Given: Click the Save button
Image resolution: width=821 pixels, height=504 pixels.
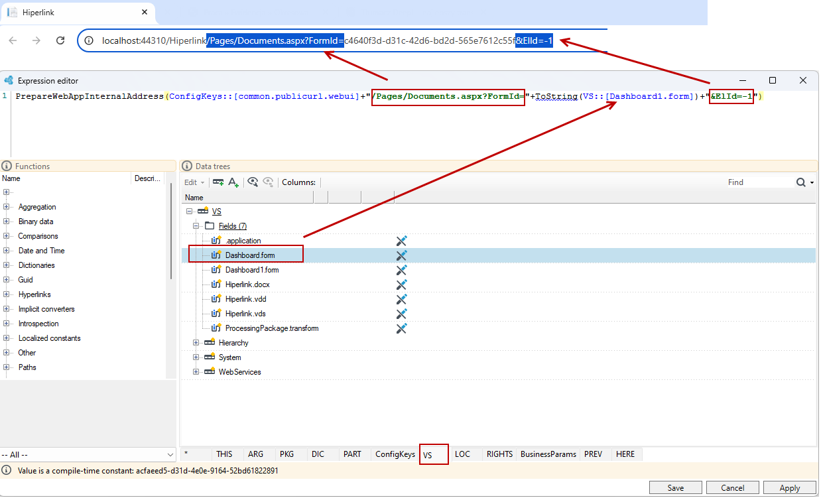Looking at the screenshot, I should tap(675, 488).
